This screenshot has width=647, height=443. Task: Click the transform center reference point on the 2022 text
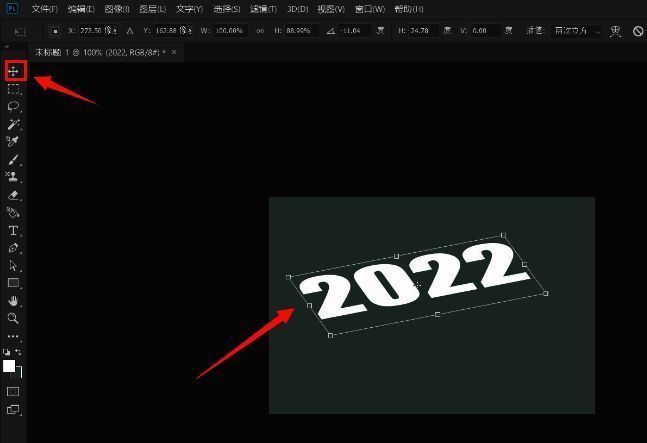(417, 285)
